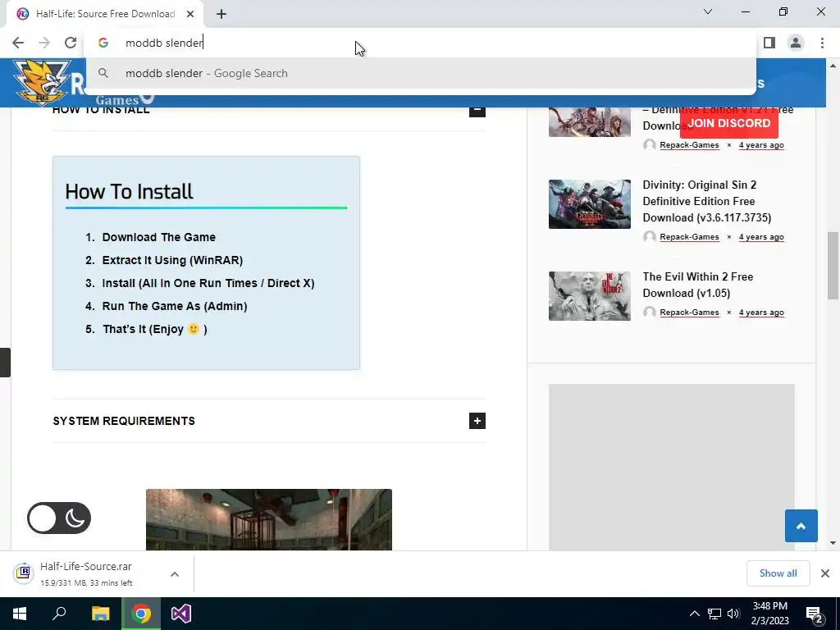This screenshot has height=630, width=840.
Task: Reload the page with the refresh icon
Action: (71, 43)
